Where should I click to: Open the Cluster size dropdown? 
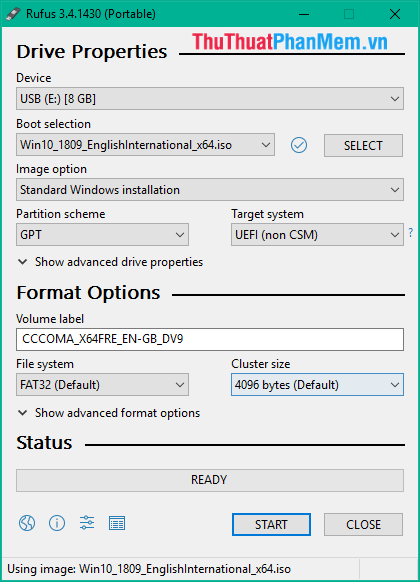pyautogui.click(x=317, y=385)
